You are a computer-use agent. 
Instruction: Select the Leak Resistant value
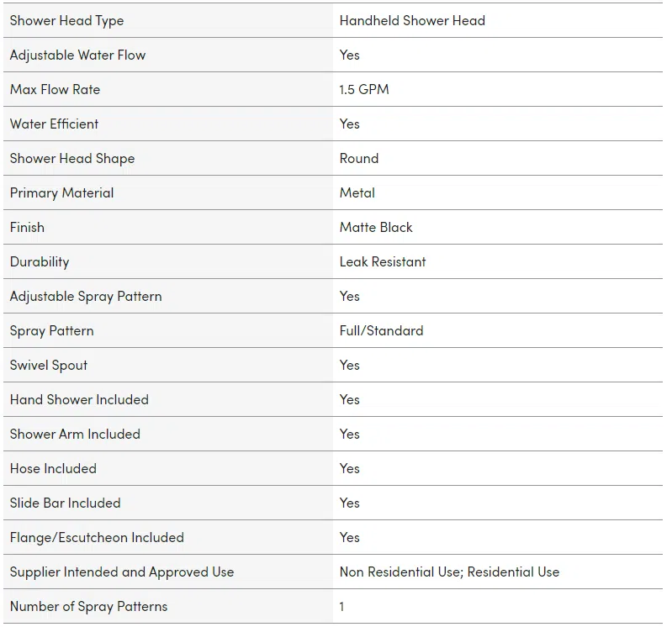(383, 262)
